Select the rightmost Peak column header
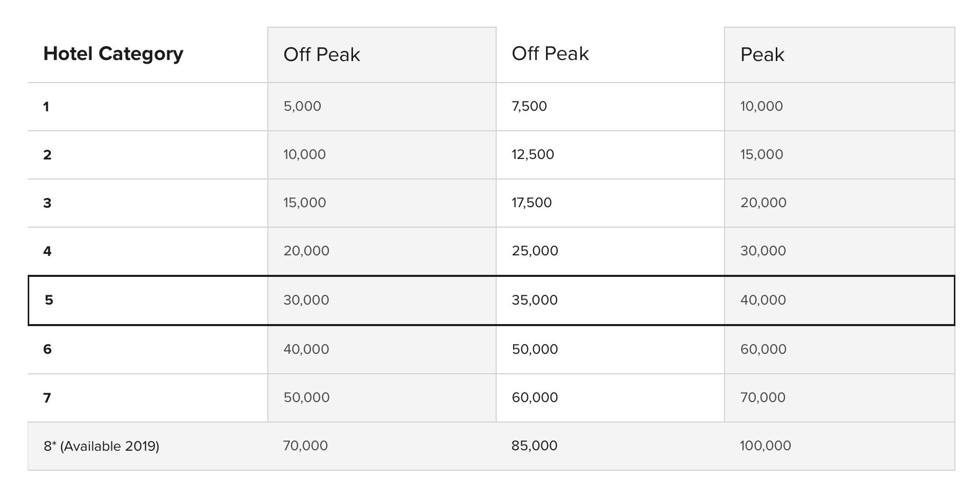This screenshot has height=482, width=980. 762,55
